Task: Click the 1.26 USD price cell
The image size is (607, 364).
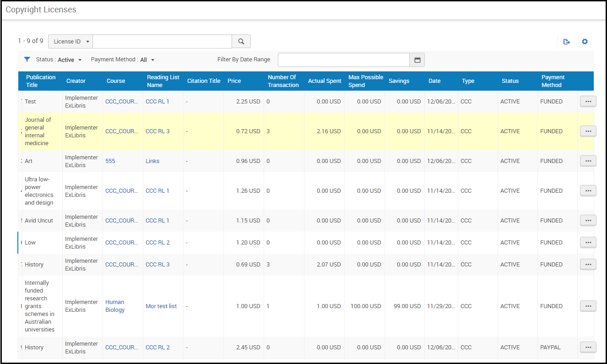Action: point(248,191)
